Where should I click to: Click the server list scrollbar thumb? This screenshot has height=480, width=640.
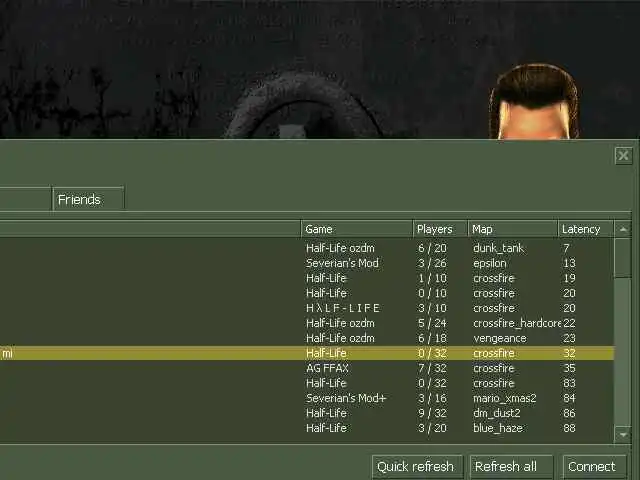pos(623,258)
